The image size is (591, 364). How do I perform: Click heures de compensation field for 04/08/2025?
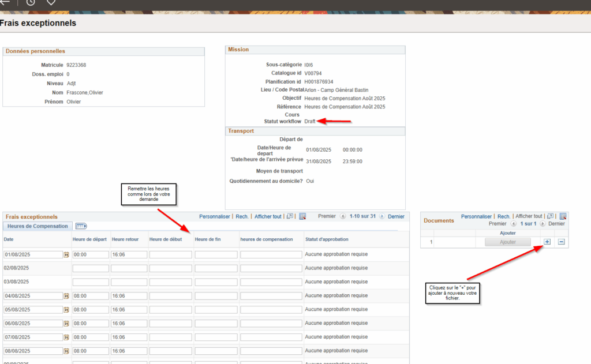point(271,296)
